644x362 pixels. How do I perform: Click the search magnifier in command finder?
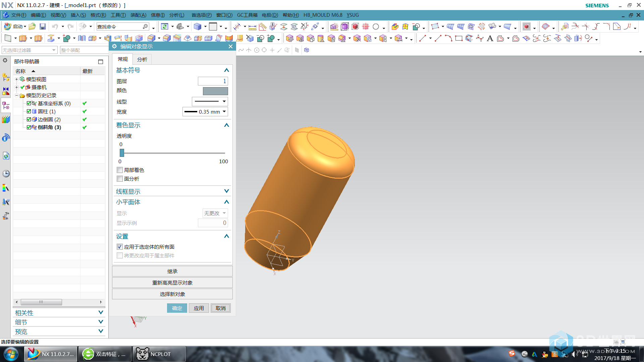click(145, 26)
